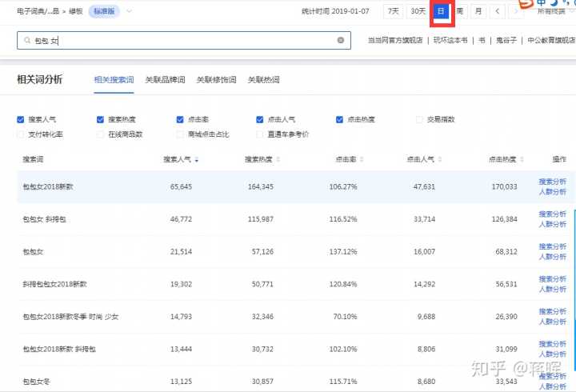Tick the 在线商品数 checkbox
This screenshot has height=392, width=576.
click(100, 134)
